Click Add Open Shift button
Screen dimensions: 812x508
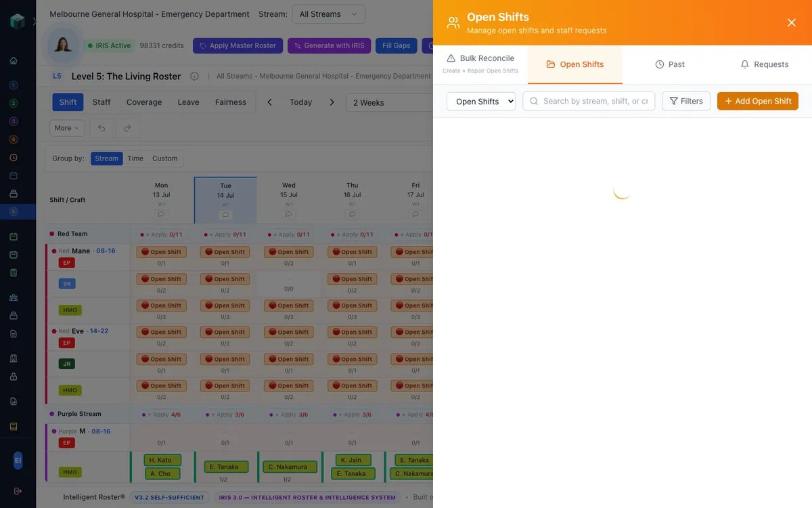click(x=758, y=101)
